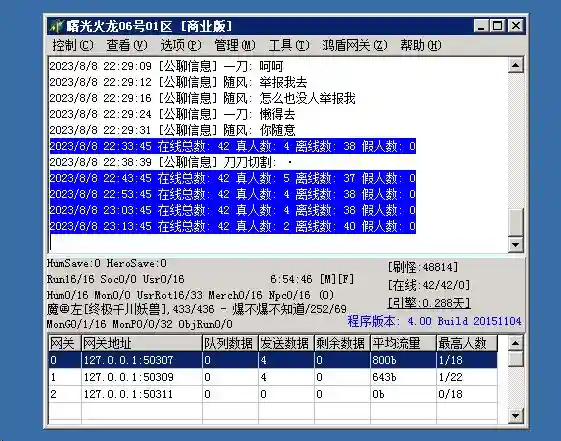Image resolution: width=561 pixels, height=441 pixels.
Task: Click the Hum0/16 Mon0/0 UsrRot16/33 line
Action: pos(190,295)
